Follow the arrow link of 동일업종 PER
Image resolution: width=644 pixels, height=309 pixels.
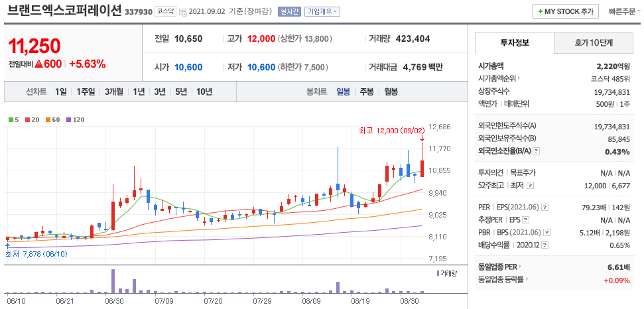(519, 267)
